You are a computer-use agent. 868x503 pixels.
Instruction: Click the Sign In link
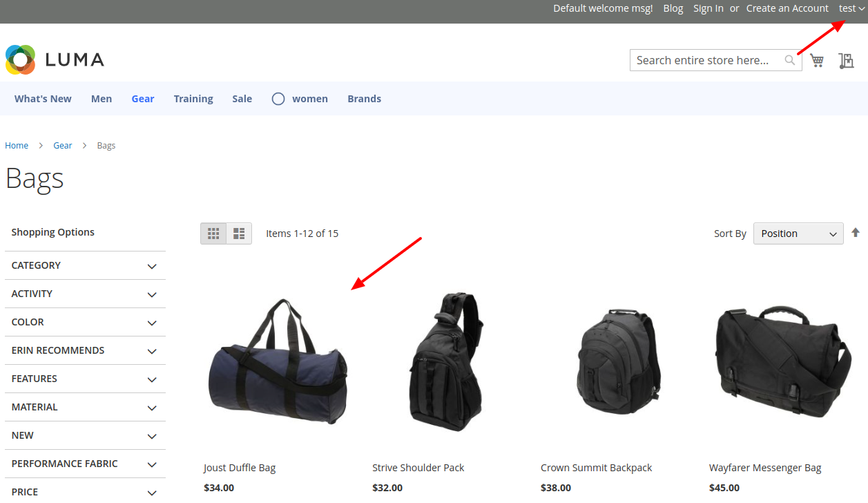tap(708, 8)
